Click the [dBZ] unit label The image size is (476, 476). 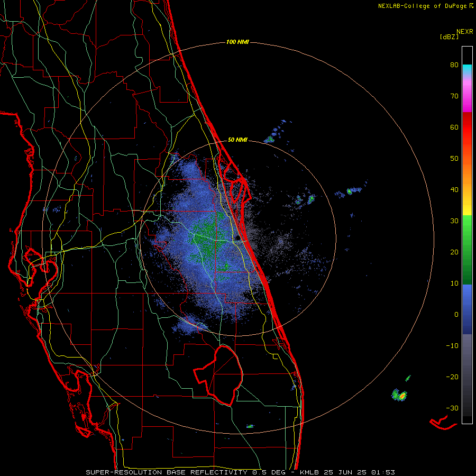click(x=449, y=37)
